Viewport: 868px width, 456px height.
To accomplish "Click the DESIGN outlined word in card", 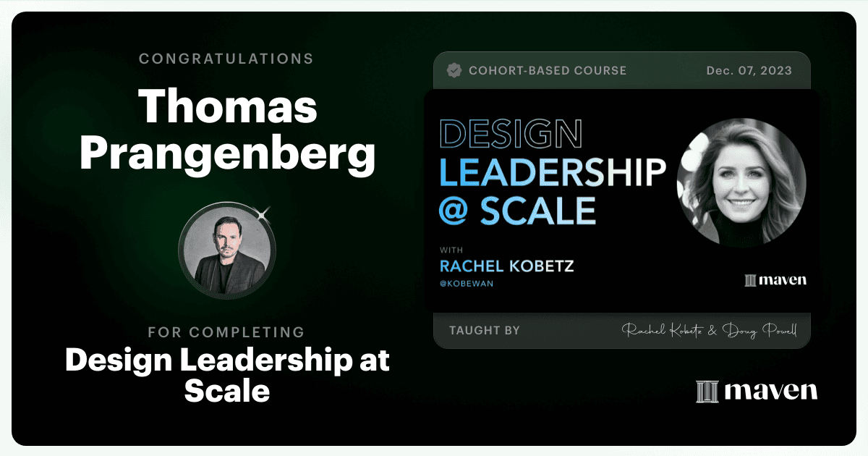I will pyautogui.click(x=511, y=135).
